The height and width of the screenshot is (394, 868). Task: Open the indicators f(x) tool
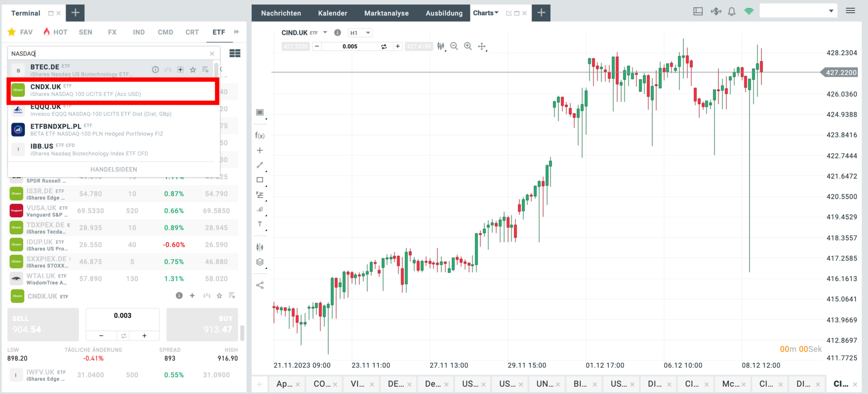260,136
